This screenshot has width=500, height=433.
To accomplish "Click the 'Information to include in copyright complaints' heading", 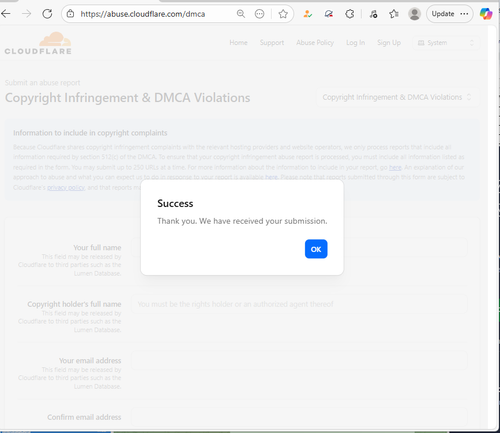I will click(90, 133).
